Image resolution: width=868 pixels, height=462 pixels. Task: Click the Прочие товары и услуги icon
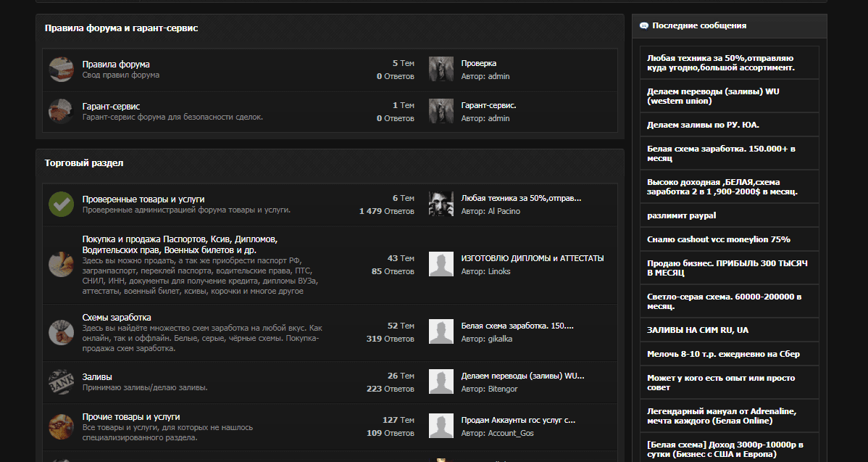[x=61, y=425]
